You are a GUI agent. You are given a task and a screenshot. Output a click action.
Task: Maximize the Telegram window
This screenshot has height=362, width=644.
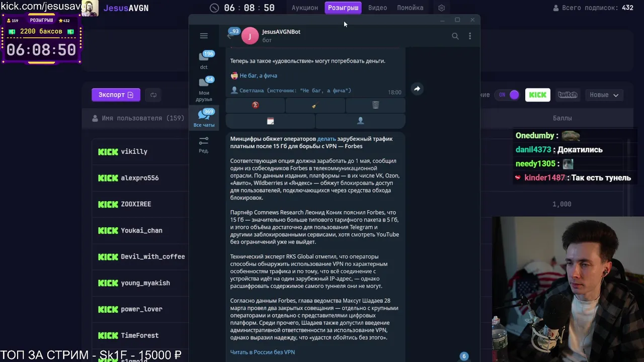pos(457,20)
